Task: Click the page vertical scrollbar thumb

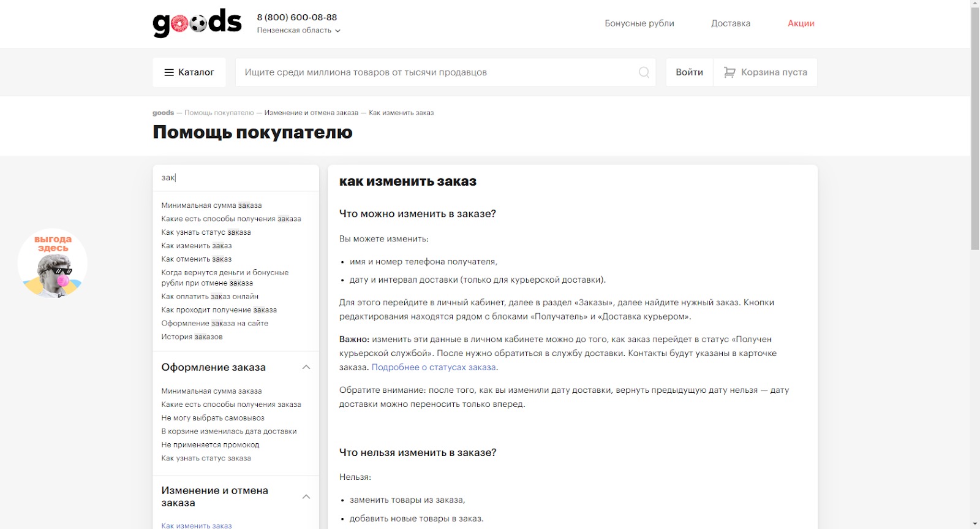Action: (974, 129)
